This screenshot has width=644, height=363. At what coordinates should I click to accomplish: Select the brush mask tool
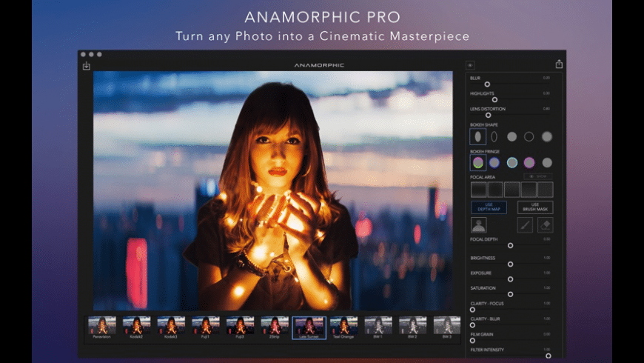click(x=525, y=225)
